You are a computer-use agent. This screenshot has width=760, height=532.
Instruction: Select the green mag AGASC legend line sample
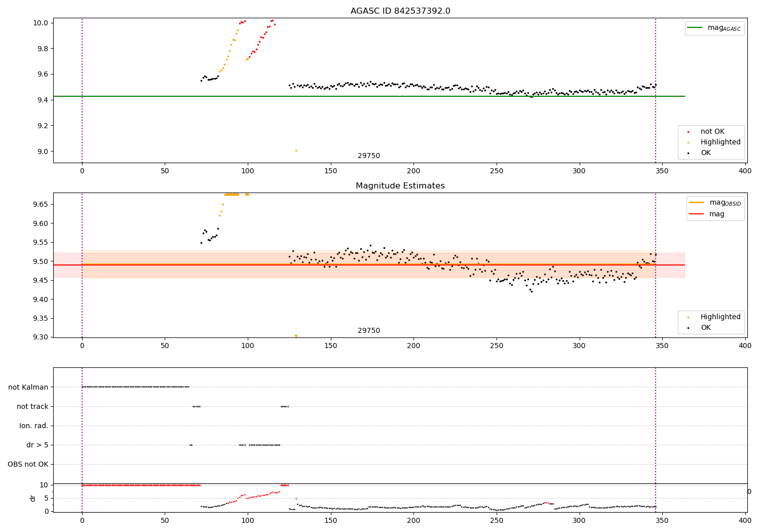(x=695, y=28)
